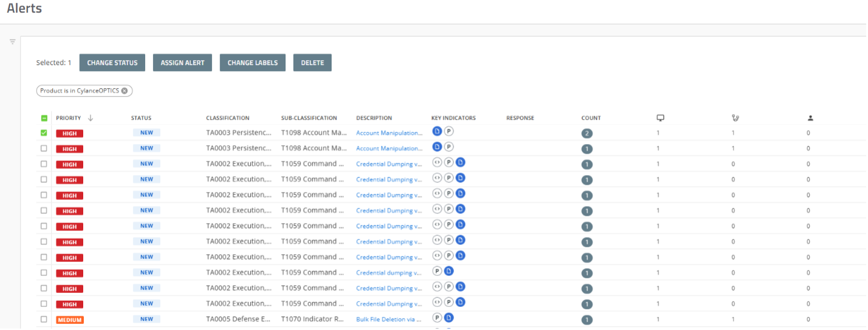This screenshot has width=868, height=330.
Task: Sort by the Status column header
Action: pos(141,118)
